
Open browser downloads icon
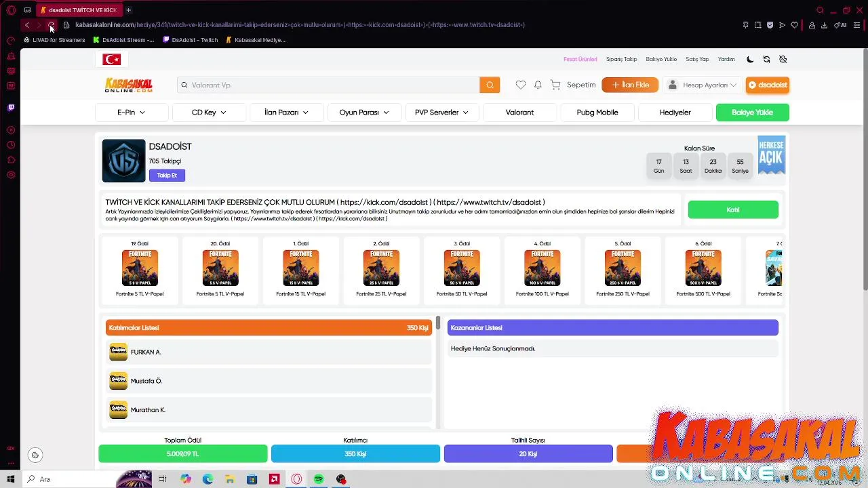824,25
